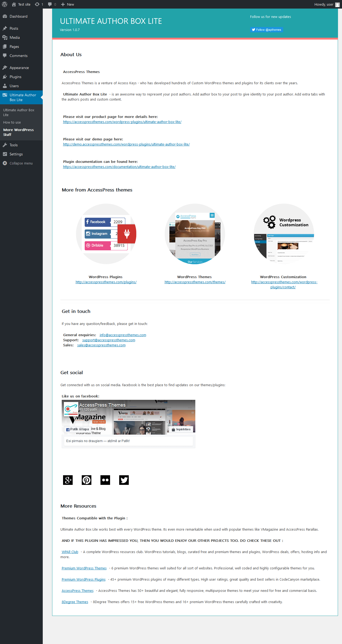342x644 pixels.
Task: Email info@accesspressthemes.com
Action: 123,335
